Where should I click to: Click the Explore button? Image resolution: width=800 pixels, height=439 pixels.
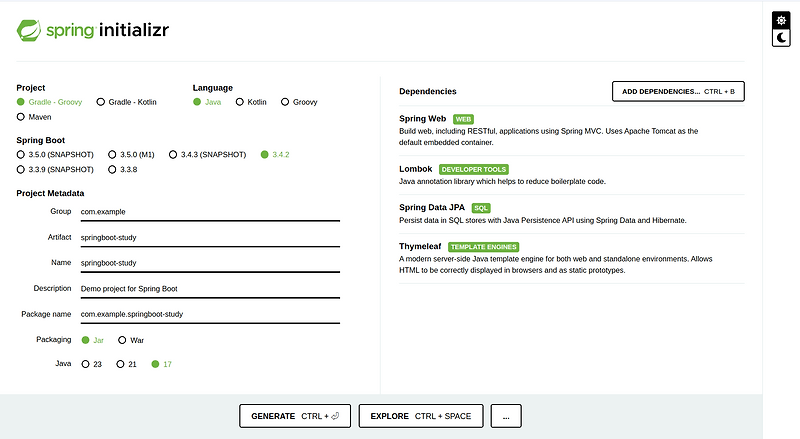[x=421, y=416]
